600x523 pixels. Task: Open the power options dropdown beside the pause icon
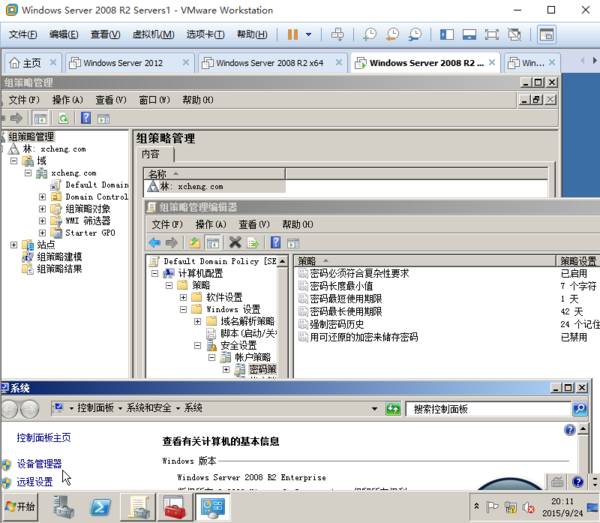coord(308,34)
